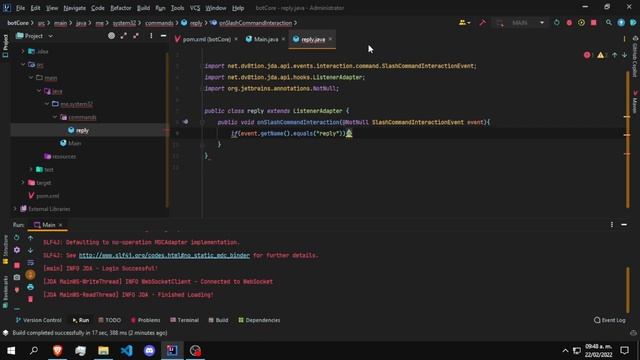Open the Terminal tool window
This screenshot has width=640, height=360.
[x=184, y=320]
